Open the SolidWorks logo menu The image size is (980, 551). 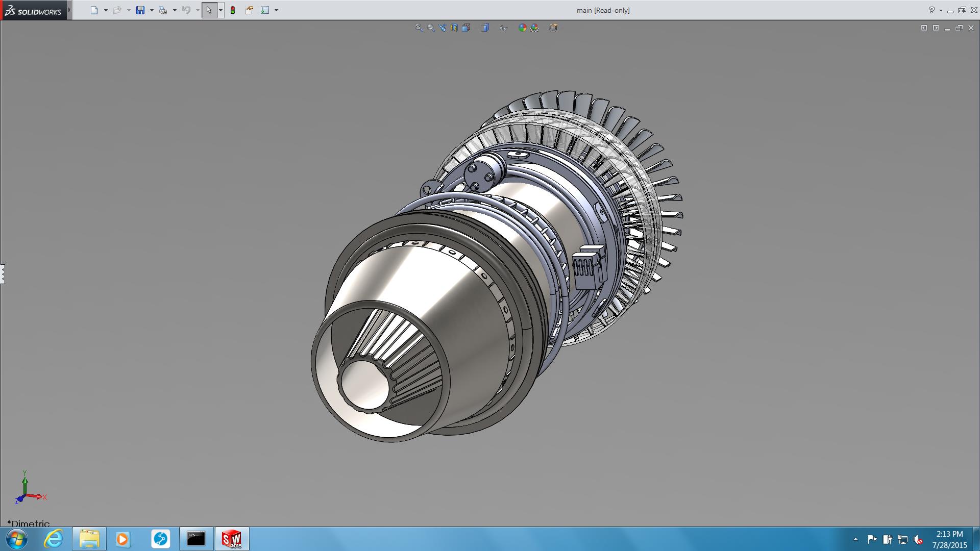pos(34,10)
